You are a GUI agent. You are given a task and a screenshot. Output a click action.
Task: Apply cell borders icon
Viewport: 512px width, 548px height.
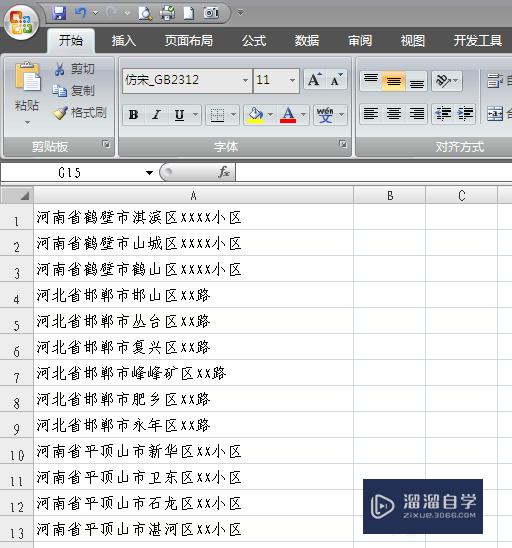pyautogui.click(x=217, y=115)
